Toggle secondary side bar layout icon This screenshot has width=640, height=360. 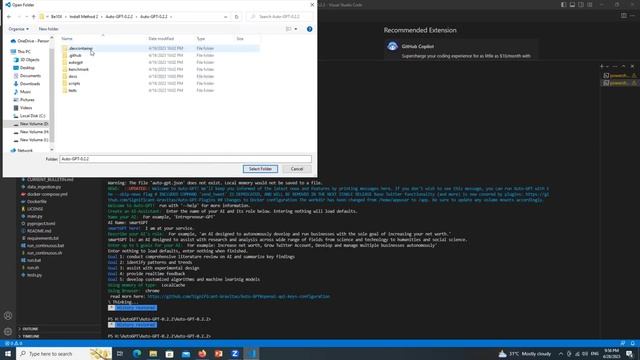(581, 5)
